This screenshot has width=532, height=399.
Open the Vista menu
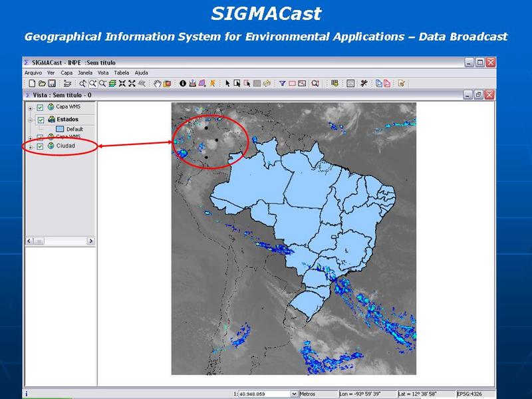(103, 72)
